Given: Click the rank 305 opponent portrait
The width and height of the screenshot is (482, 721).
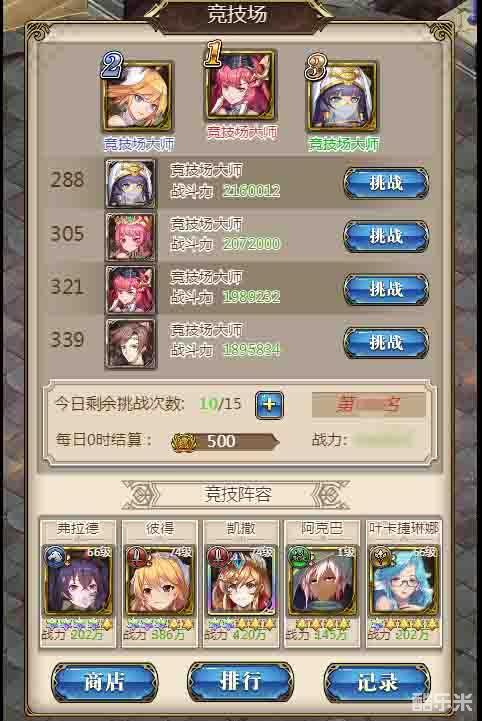Looking at the screenshot, I should pos(131,237).
